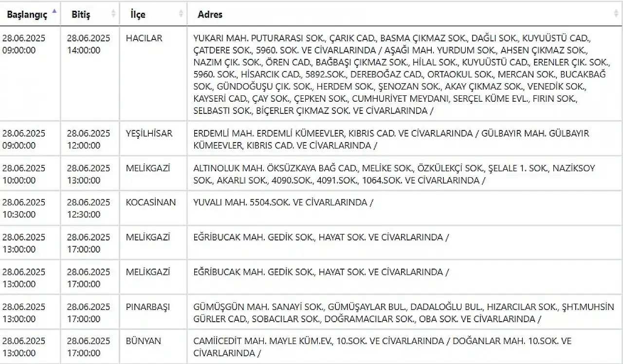Select the Bitiş header label
Viewport: 623px width, 364px height.
pos(81,15)
